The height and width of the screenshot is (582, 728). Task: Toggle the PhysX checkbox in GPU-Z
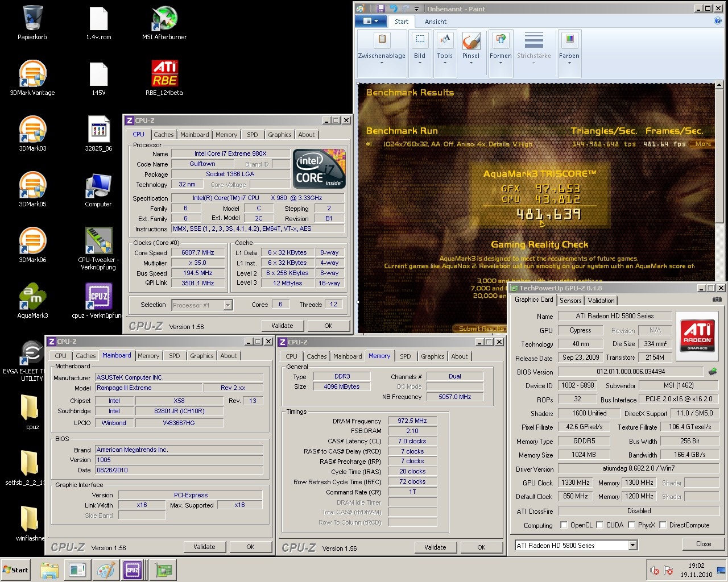click(631, 525)
